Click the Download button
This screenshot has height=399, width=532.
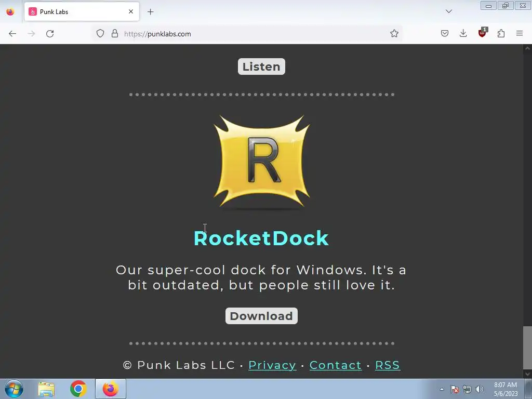[x=261, y=316]
